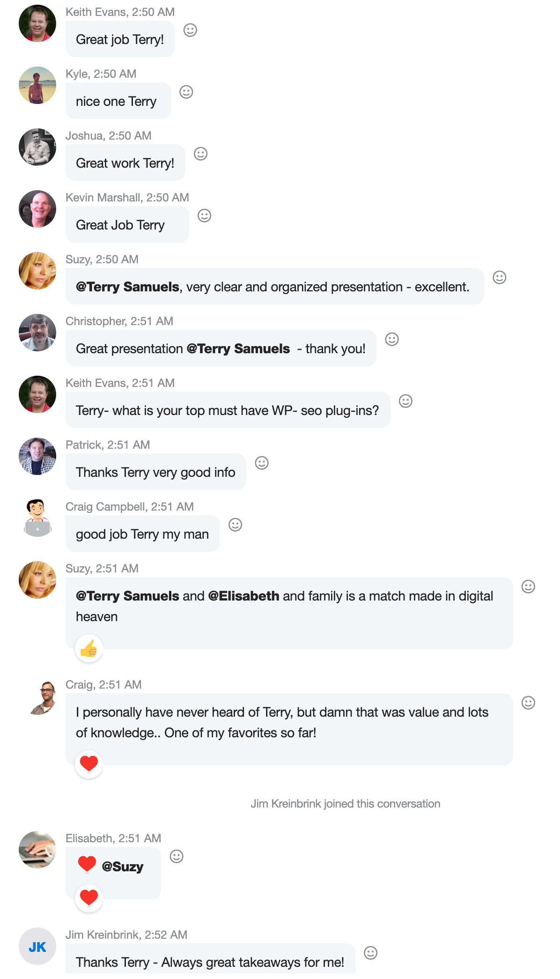Toggle heart reaction on Craig's favorites message
The width and height of the screenshot is (560, 979).
coord(89,764)
